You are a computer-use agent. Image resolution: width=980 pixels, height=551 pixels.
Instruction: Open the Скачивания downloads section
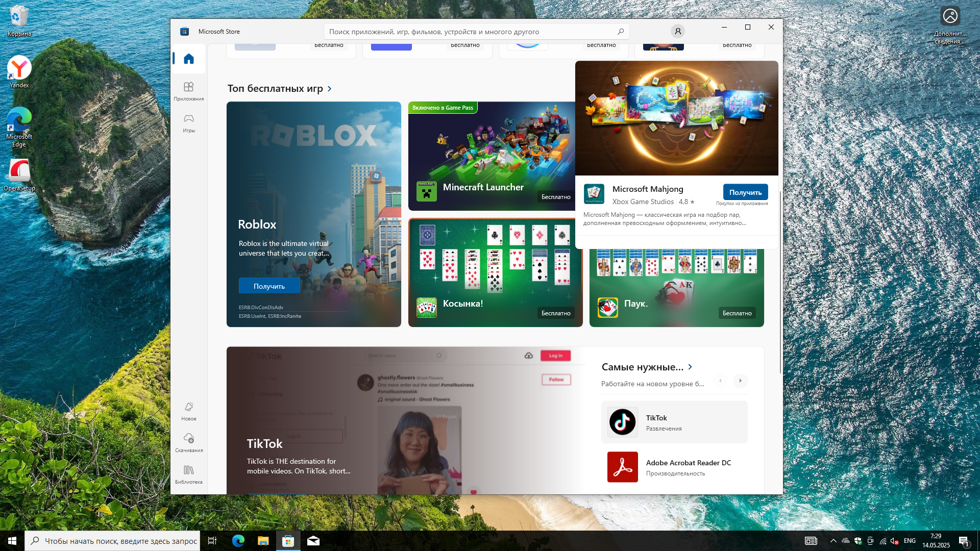(189, 442)
